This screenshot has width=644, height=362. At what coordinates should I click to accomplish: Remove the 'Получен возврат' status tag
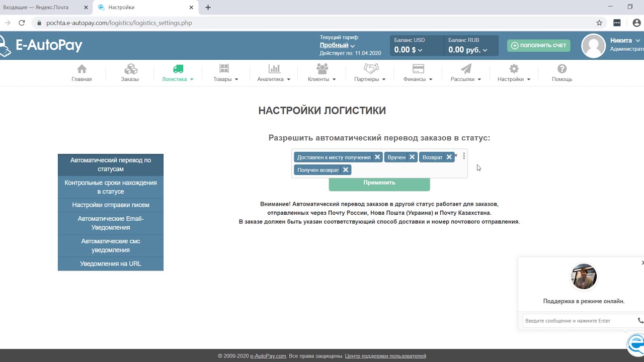(346, 169)
